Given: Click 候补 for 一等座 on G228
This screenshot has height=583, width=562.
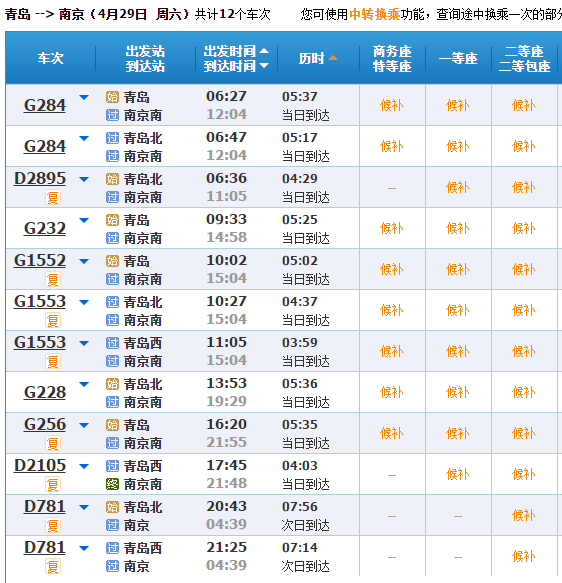Looking at the screenshot, I should (458, 392).
